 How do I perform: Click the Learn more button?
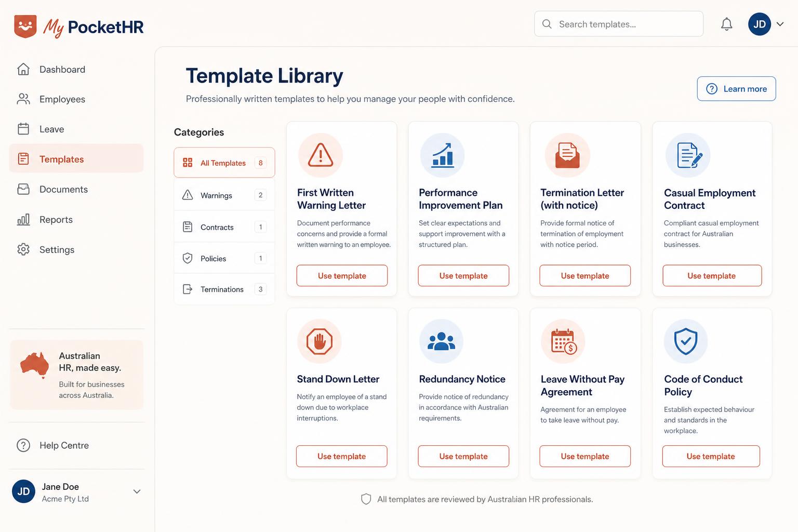click(x=736, y=89)
